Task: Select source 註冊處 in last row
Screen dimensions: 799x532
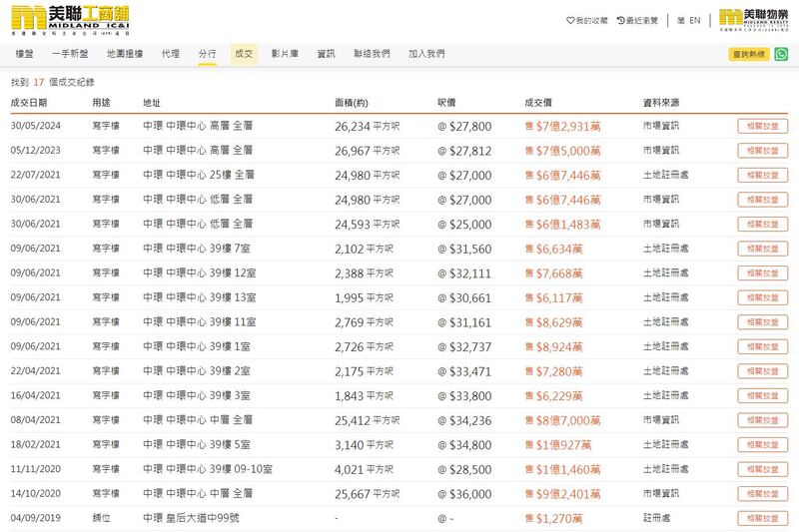Action: (656, 518)
